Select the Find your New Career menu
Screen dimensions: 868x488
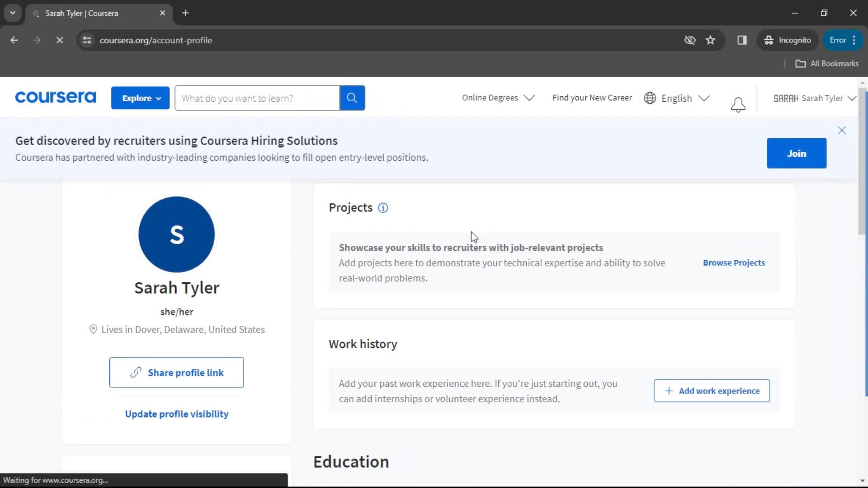[592, 98]
